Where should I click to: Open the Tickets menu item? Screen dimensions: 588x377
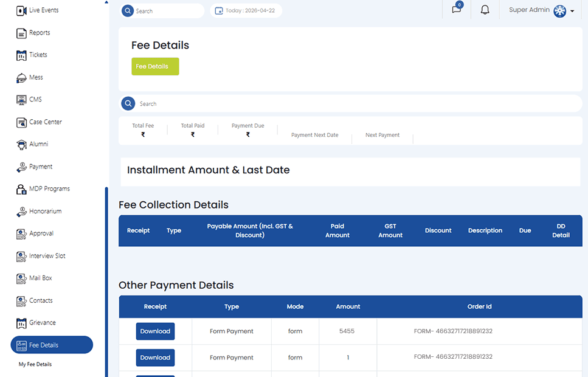[x=38, y=55]
